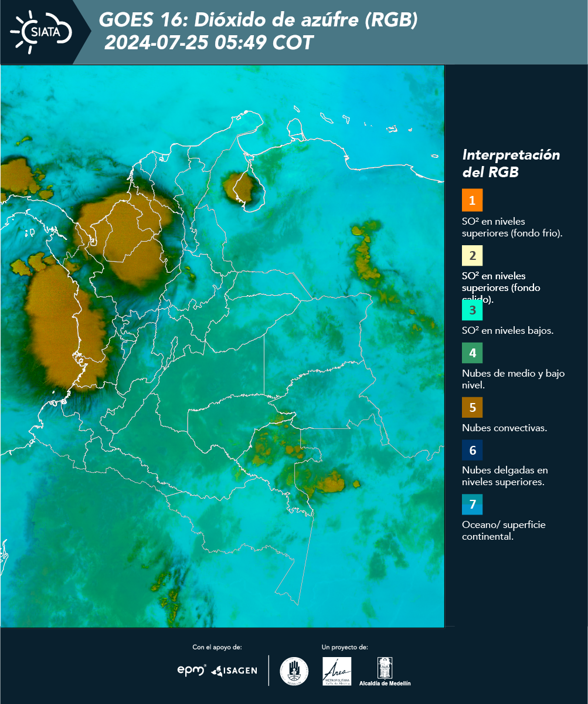Select orange swatch number 1

pos(472,200)
